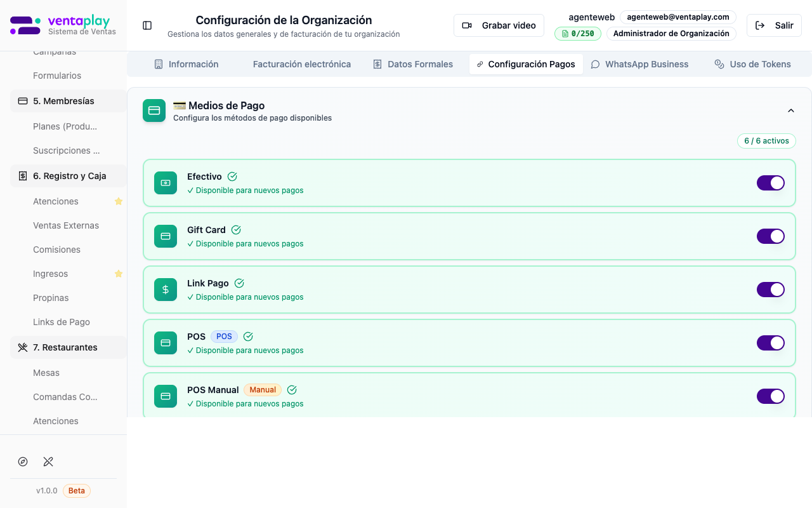Click the 0/250 token usage badge
Image resolution: width=812 pixels, height=508 pixels.
[578, 33]
